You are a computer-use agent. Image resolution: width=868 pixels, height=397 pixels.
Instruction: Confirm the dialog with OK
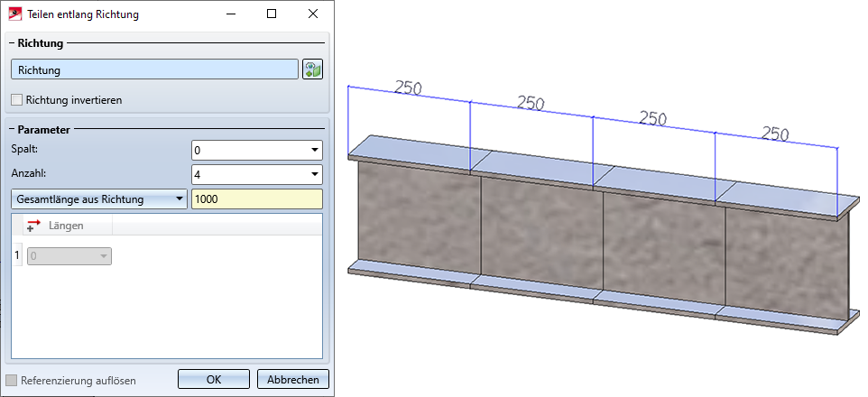(214, 379)
